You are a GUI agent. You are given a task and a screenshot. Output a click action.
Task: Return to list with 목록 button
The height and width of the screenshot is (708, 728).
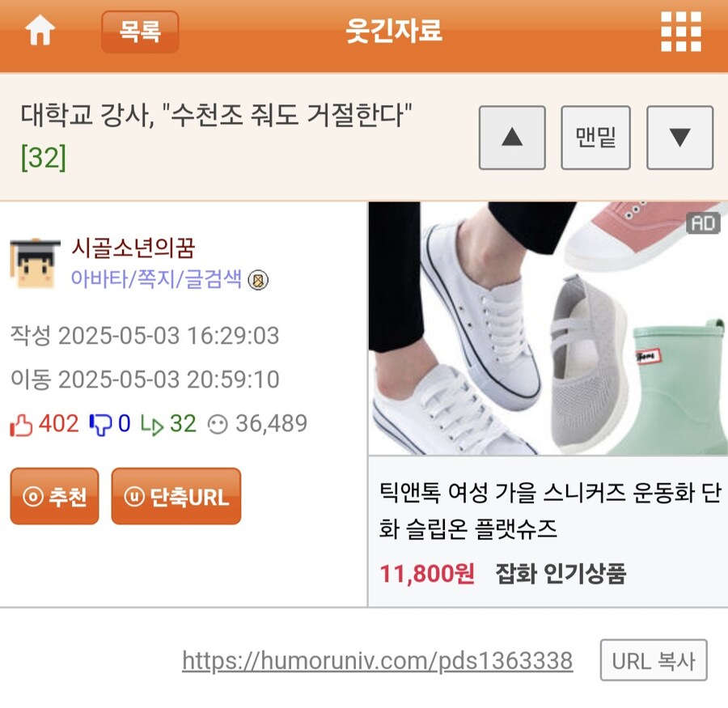pos(140,32)
